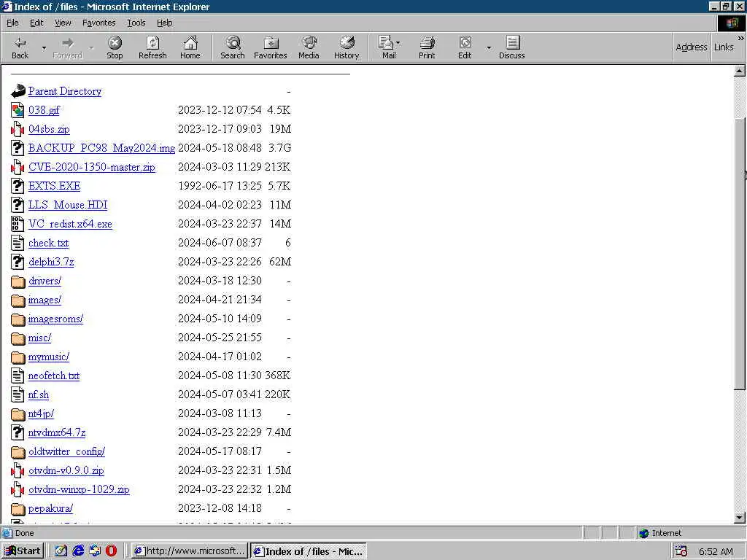Click the Mail toolbar icon
This screenshot has height=560, width=747.
[x=386, y=47]
